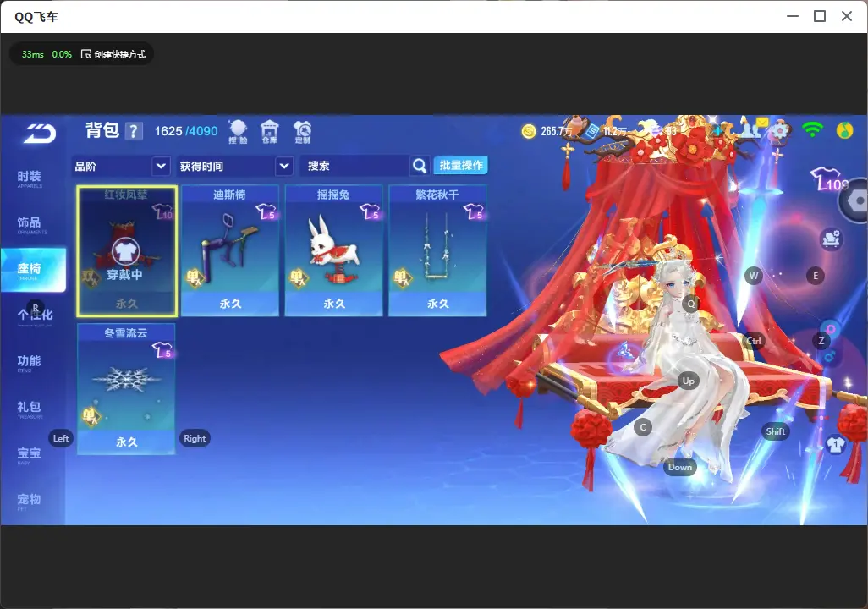Click the 创建快捷方式 shortcut icon
868x609 pixels.
[x=85, y=54]
